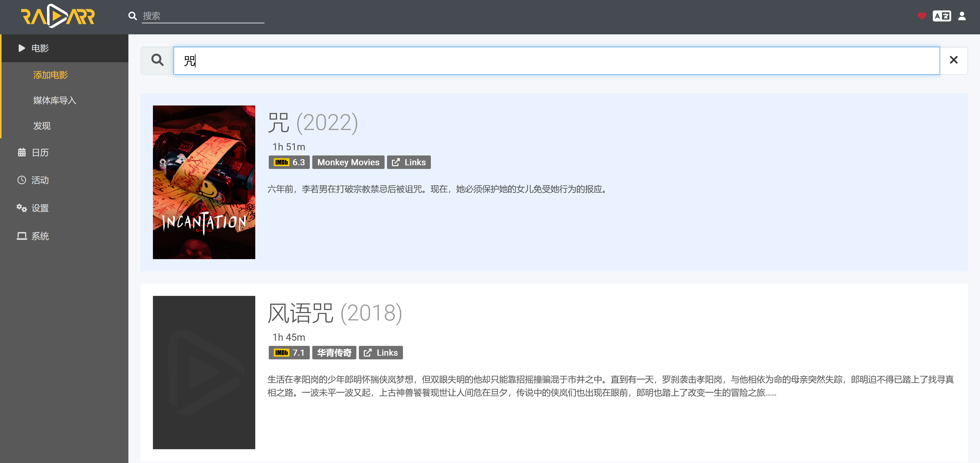Click the 风语咒 synopsis paragraph
The width and height of the screenshot is (980, 463).
[611, 386]
